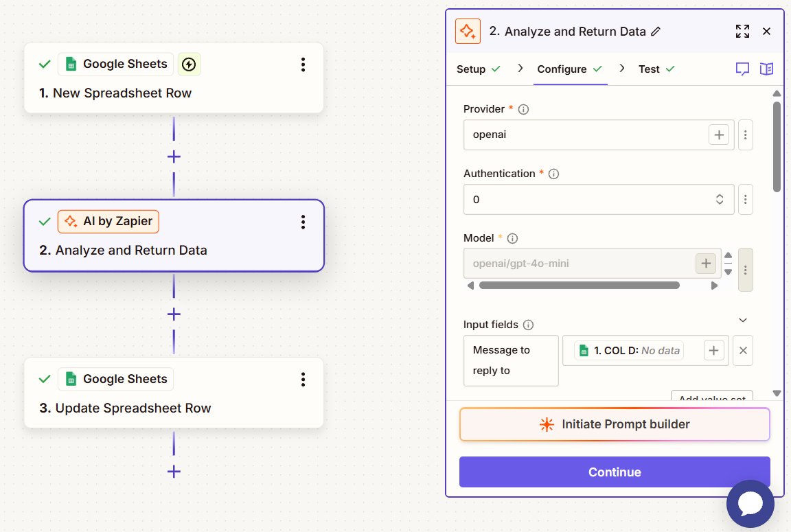
Task: Add step after Analyze and Return Data
Action: tap(174, 314)
